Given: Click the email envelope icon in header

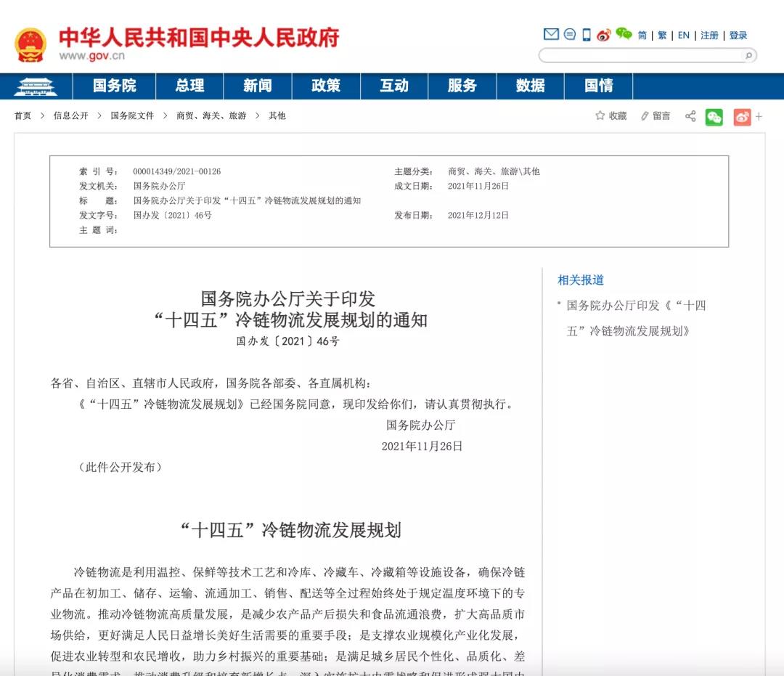Looking at the screenshot, I should pos(551,34).
